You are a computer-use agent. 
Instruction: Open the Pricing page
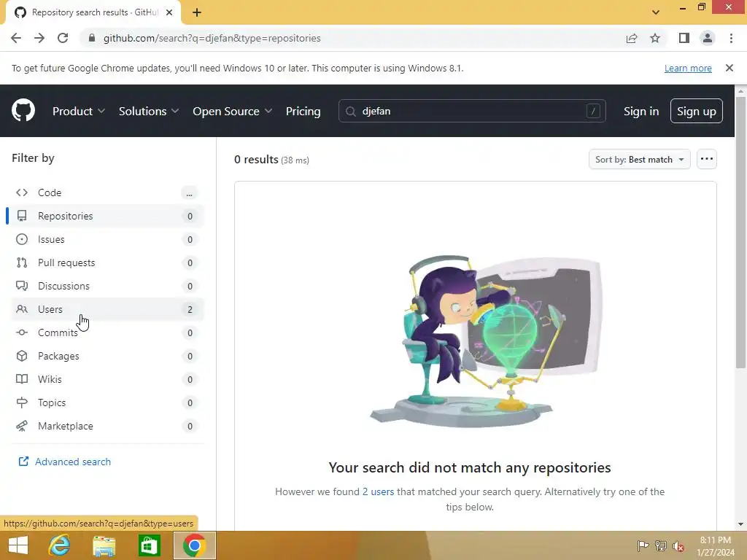tap(303, 112)
